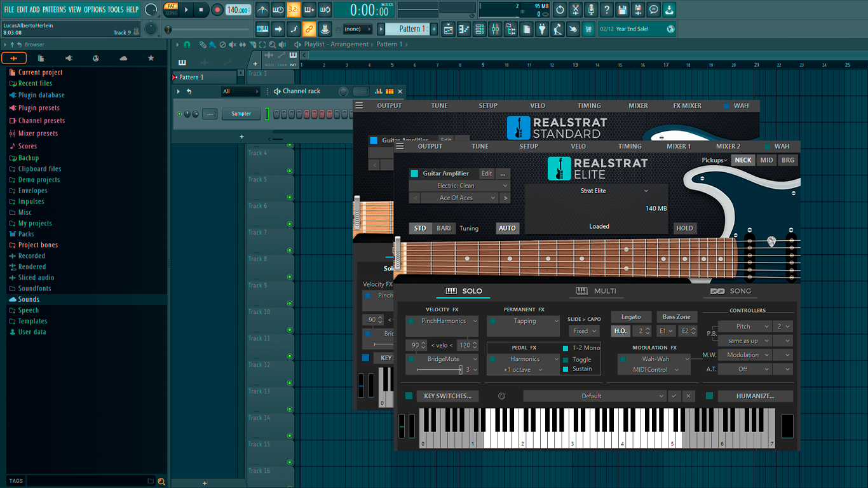The width and height of the screenshot is (868, 488).
Task: Select the browser cloud tab icon
Action: [x=123, y=58]
